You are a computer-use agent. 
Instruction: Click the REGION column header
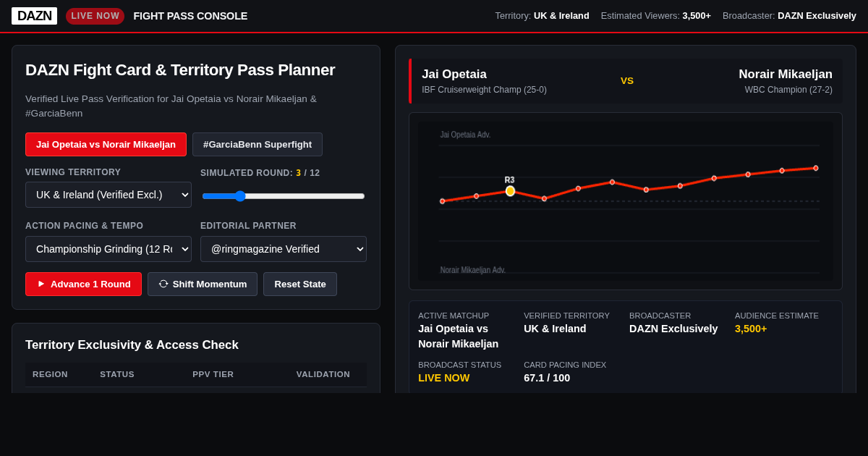[50, 374]
